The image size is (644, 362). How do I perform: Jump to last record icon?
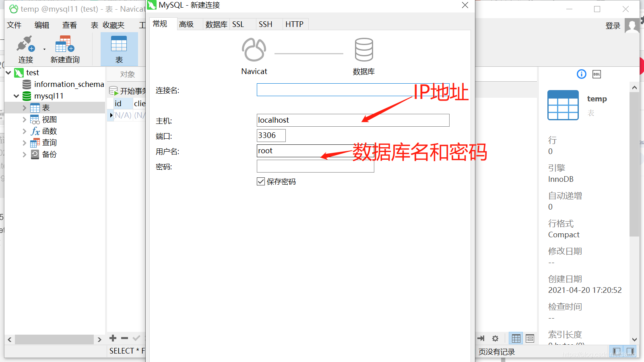(481, 339)
